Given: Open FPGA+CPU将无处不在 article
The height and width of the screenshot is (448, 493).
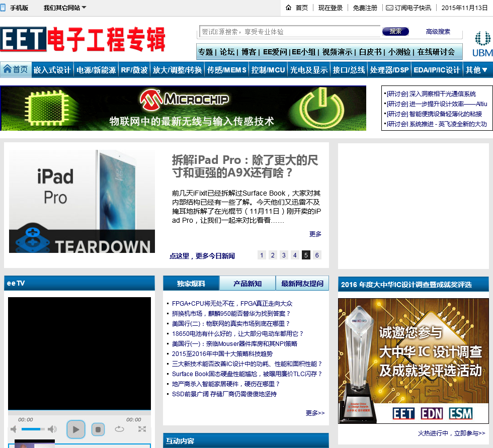Looking at the screenshot, I should (232, 304).
